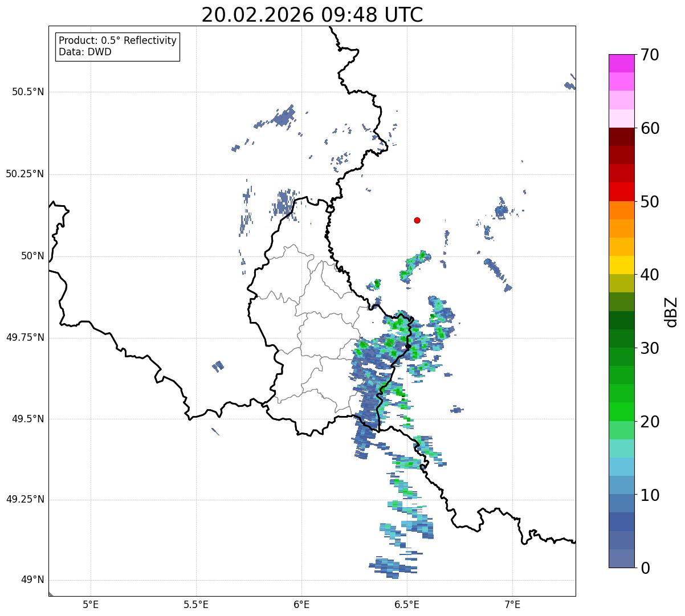The image size is (685, 616).
Task: Click the 49.5°N latitude label
Action: (x=28, y=419)
